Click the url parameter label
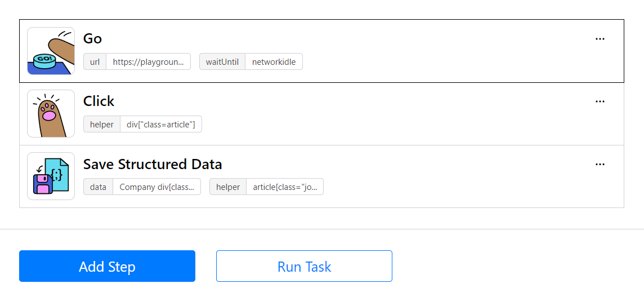644x301 pixels. pos(95,61)
